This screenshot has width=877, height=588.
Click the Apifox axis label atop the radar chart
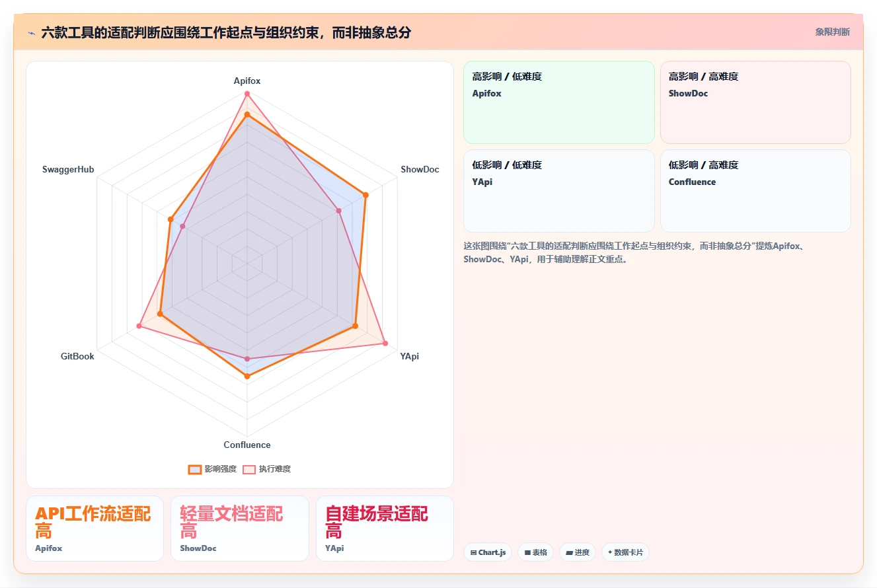pyautogui.click(x=247, y=81)
